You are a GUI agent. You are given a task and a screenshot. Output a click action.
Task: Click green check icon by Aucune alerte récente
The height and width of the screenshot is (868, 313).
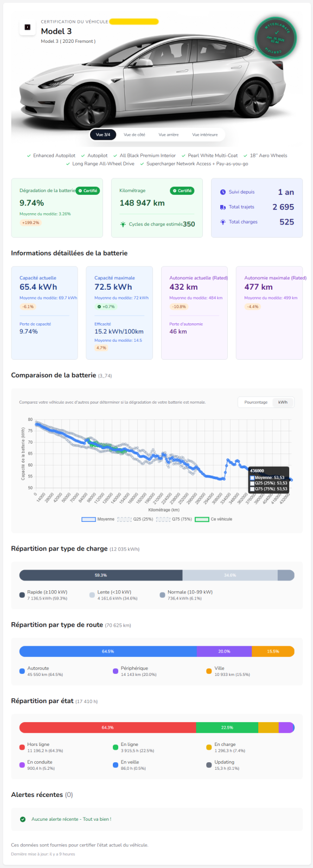[x=23, y=819]
